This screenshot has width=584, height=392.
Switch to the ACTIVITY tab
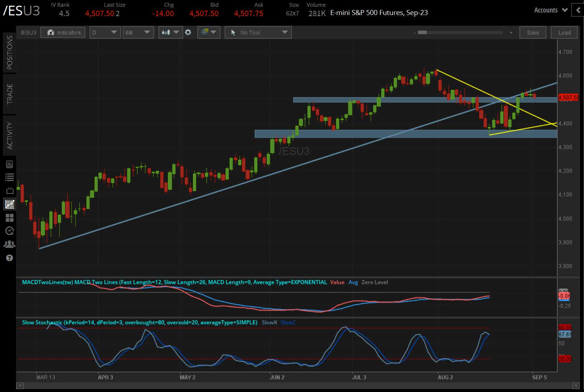click(9, 136)
